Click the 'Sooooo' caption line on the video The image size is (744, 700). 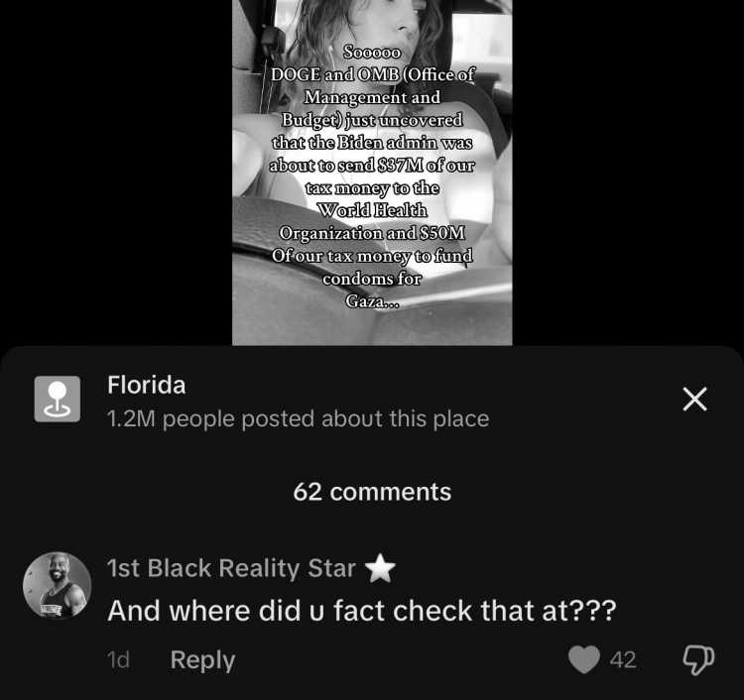[x=372, y=52]
